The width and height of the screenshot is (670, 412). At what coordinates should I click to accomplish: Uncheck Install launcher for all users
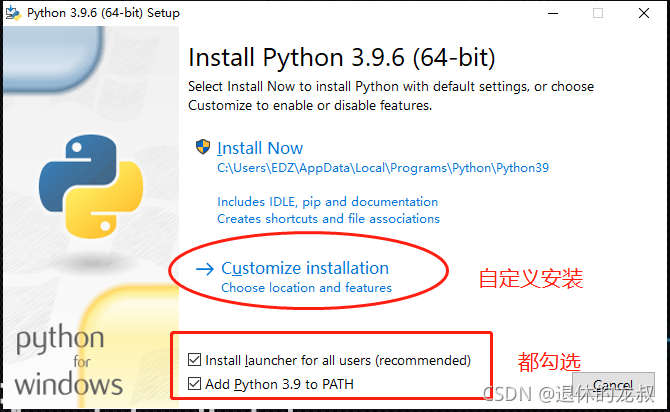click(194, 360)
